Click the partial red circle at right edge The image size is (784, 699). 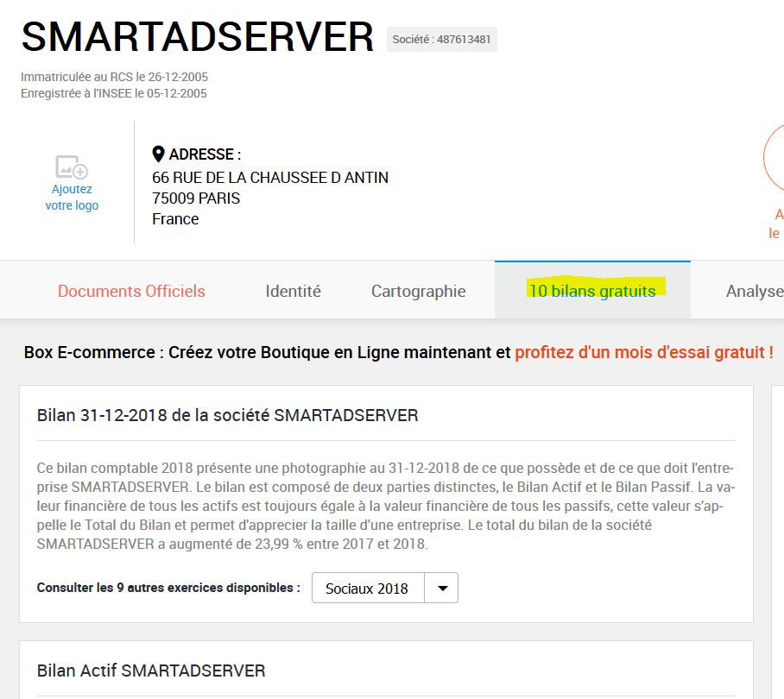coord(774,158)
